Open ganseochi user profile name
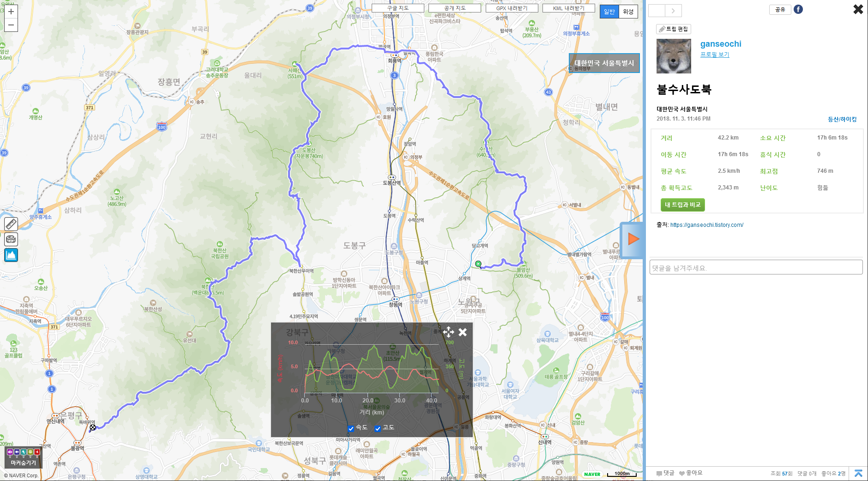Image resolution: width=868 pixels, height=481 pixels. (721, 44)
